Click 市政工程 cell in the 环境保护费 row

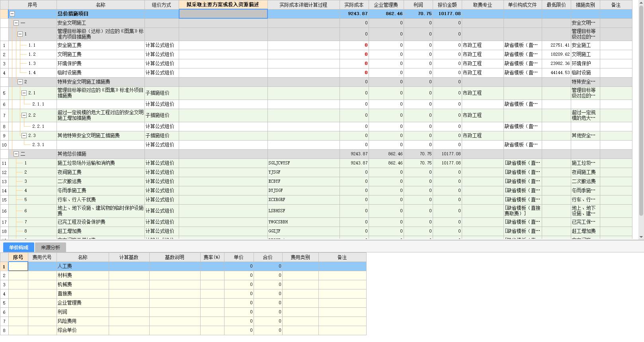pos(482,64)
